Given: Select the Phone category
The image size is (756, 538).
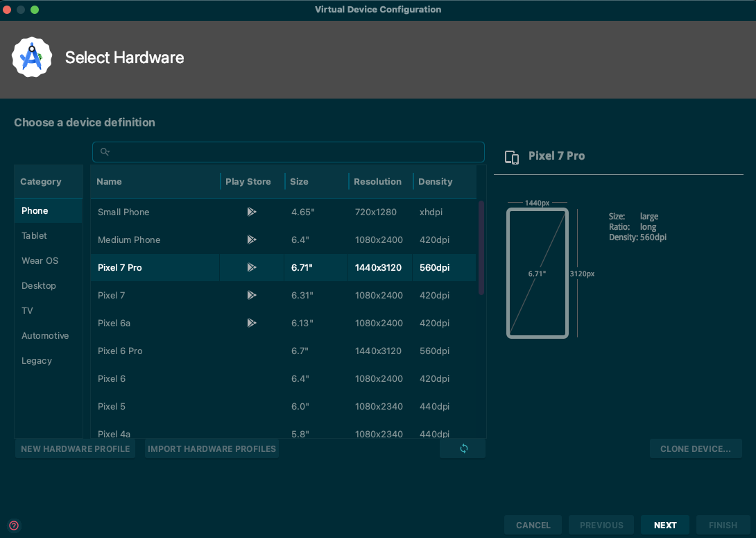Looking at the screenshot, I should pyautogui.click(x=49, y=211).
